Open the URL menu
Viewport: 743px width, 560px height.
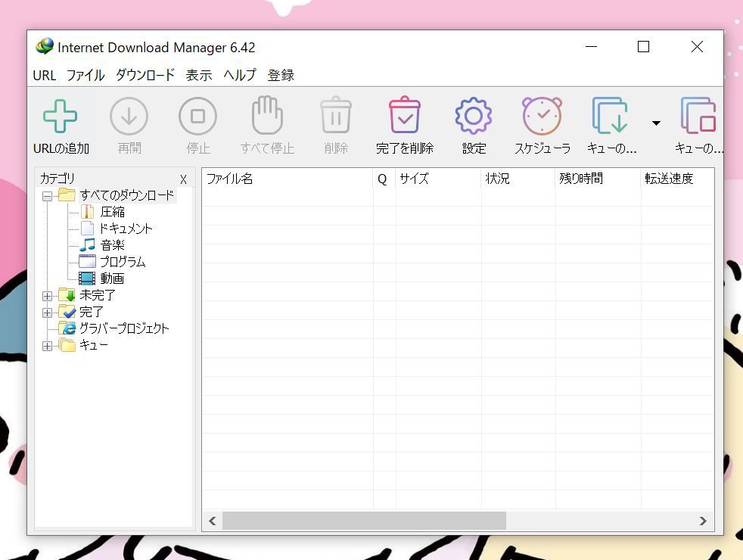[45, 76]
